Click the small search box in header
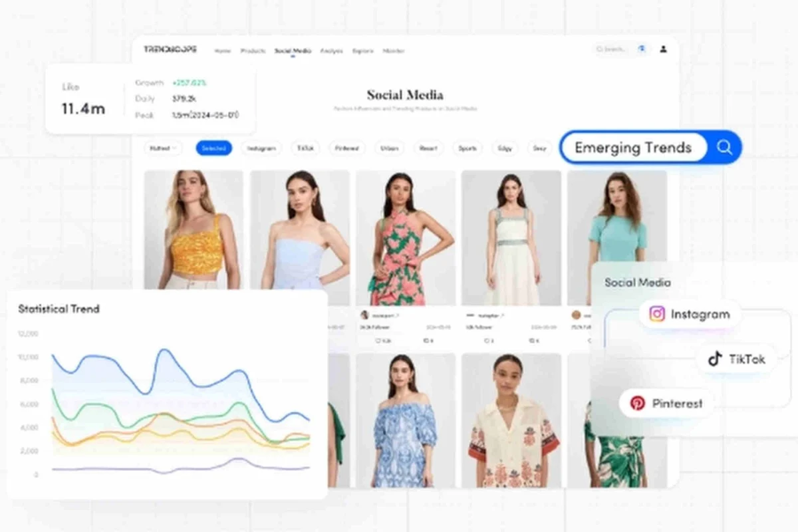The width and height of the screenshot is (798, 532). click(x=611, y=50)
